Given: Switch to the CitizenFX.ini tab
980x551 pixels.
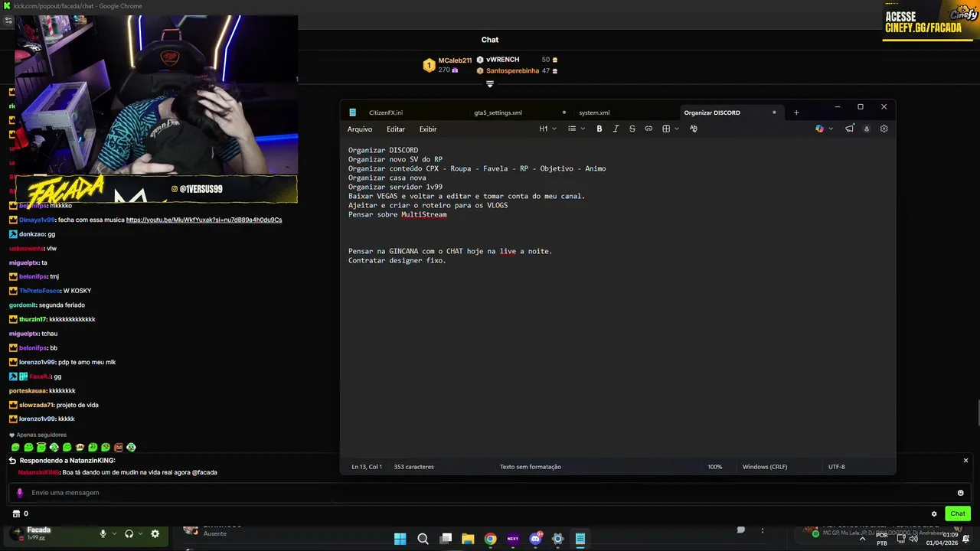Looking at the screenshot, I should [x=386, y=112].
